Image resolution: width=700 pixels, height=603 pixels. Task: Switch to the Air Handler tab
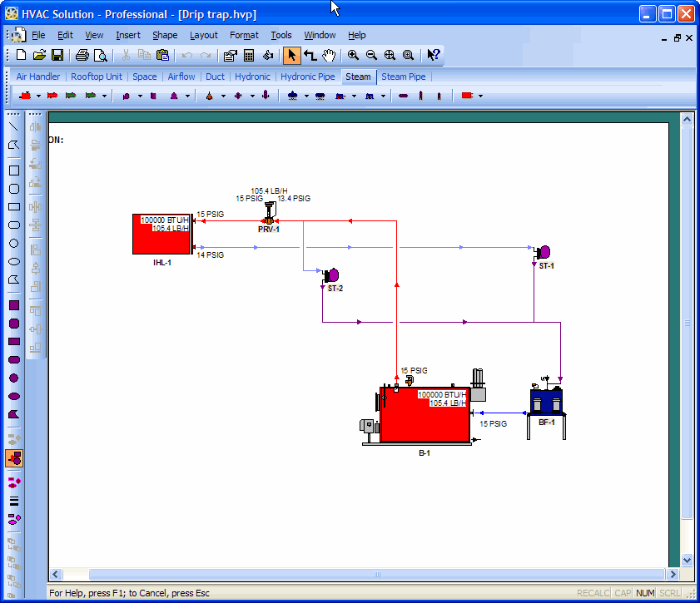point(38,77)
